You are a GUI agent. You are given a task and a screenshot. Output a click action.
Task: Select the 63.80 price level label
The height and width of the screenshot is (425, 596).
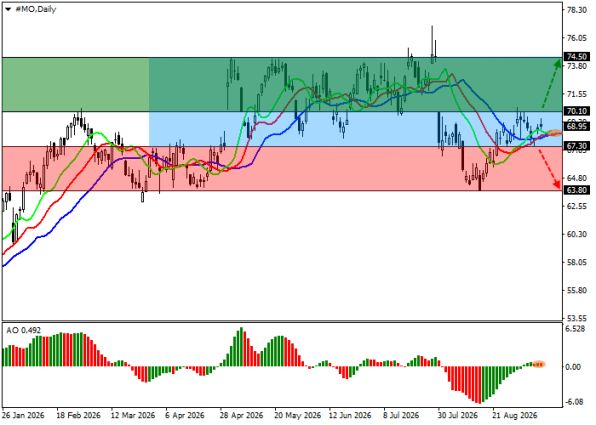pyautogui.click(x=577, y=190)
